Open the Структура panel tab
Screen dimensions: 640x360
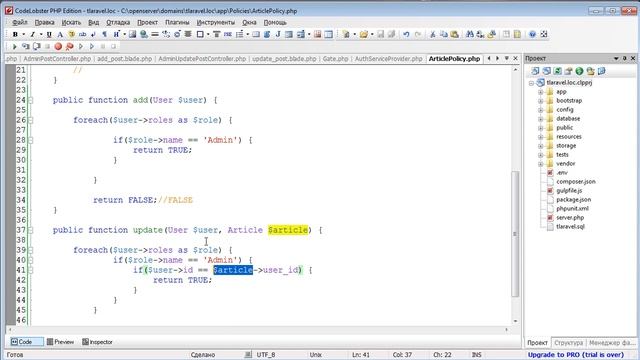tap(569, 343)
